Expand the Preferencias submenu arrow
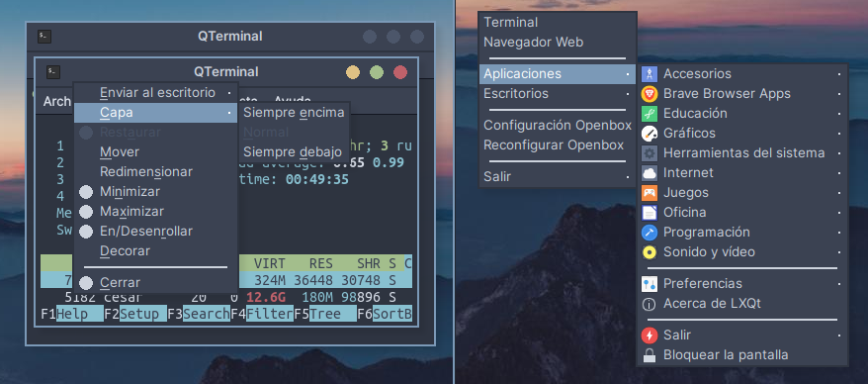 pos(839,284)
